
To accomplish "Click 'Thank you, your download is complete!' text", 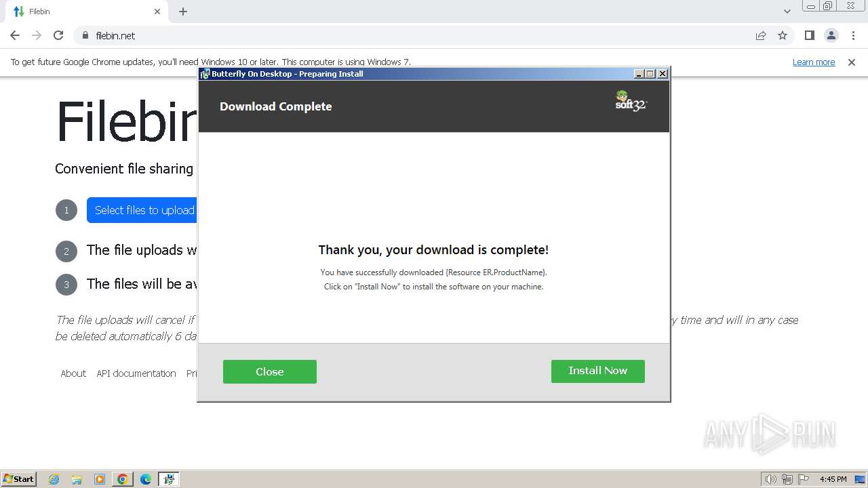I will click(433, 250).
